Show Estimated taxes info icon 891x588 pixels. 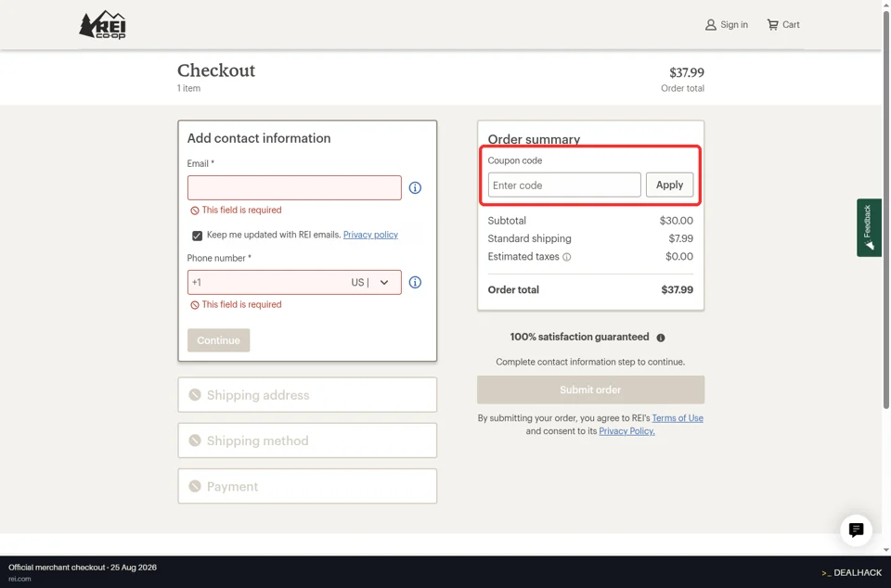point(566,257)
